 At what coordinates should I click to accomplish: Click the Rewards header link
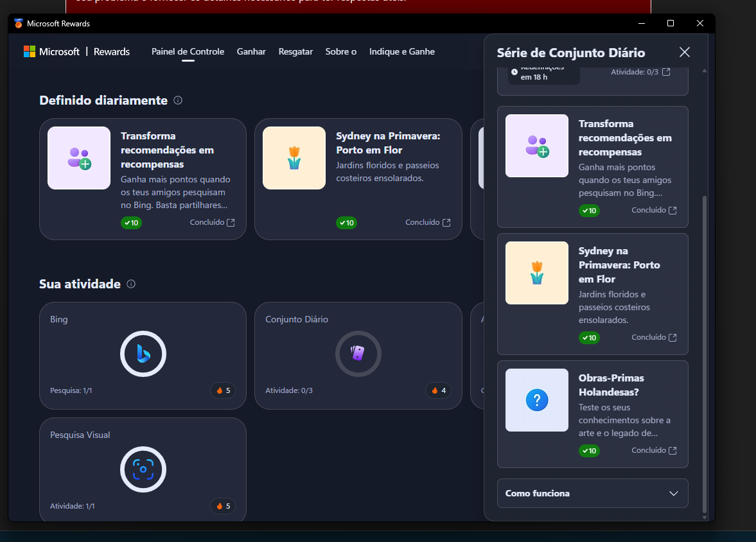click(x=111, y=51)
